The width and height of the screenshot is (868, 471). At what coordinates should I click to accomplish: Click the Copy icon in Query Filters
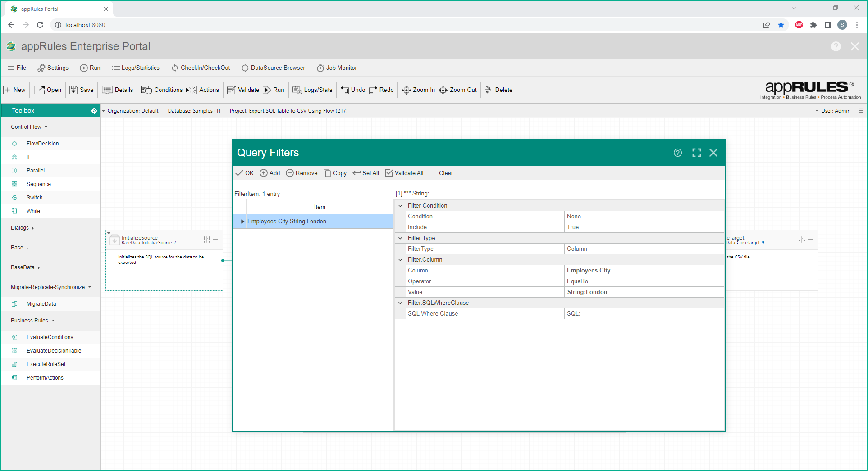[x=328, y=173]
